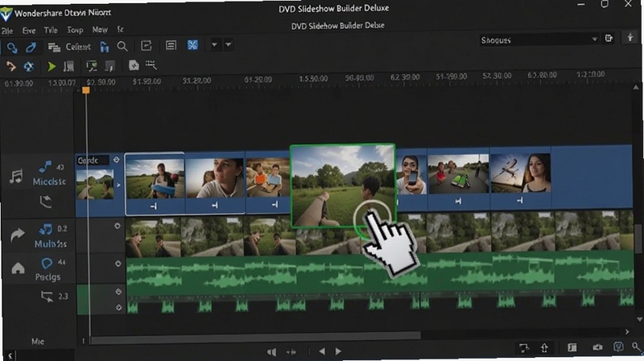This screenshot has height=361, width=644.
Task: Click the Celesrt toolbar button
Action: point(78,47)
